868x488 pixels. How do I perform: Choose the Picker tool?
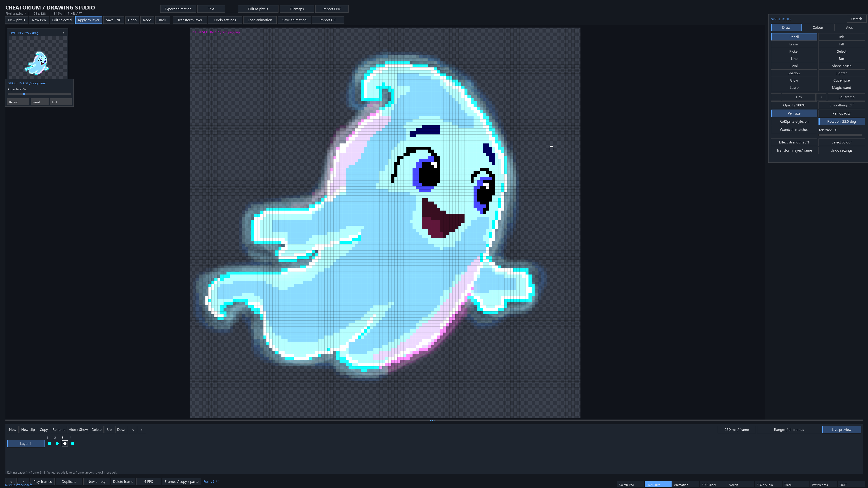click(794, 52)
